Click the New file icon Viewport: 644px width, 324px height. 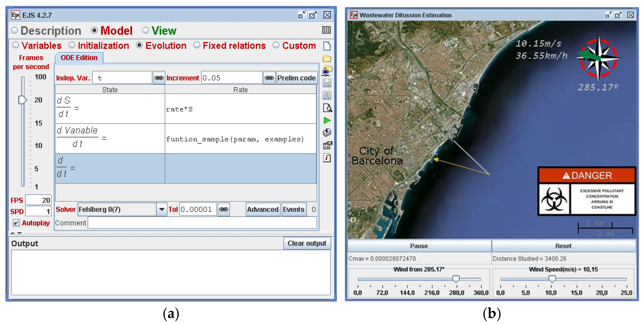pyautogui.click(x=327, y=46)
